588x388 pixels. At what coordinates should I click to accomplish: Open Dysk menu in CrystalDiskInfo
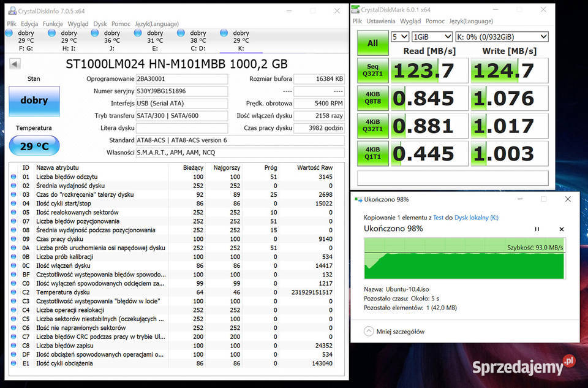(x=100, y=24)
